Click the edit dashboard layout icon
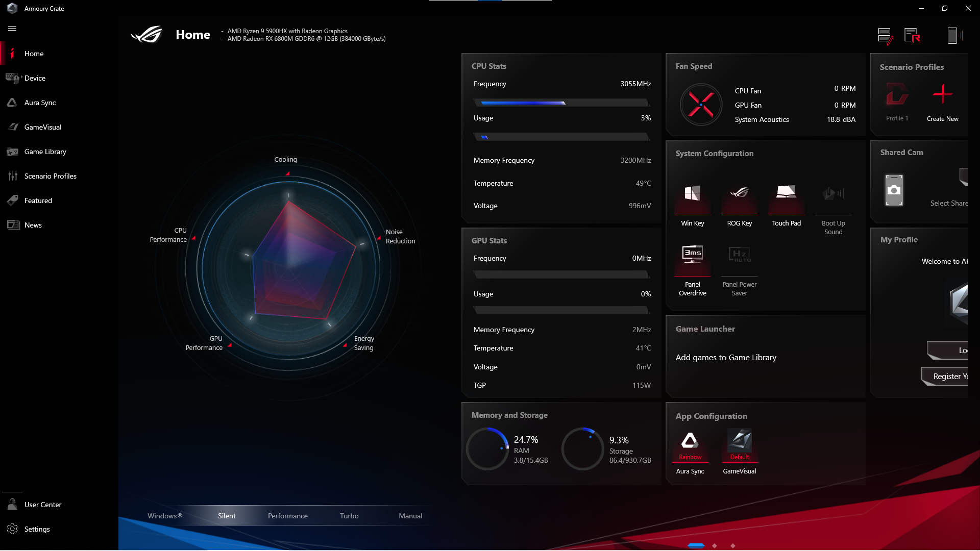The image size is (980, 551). point(885,36)
